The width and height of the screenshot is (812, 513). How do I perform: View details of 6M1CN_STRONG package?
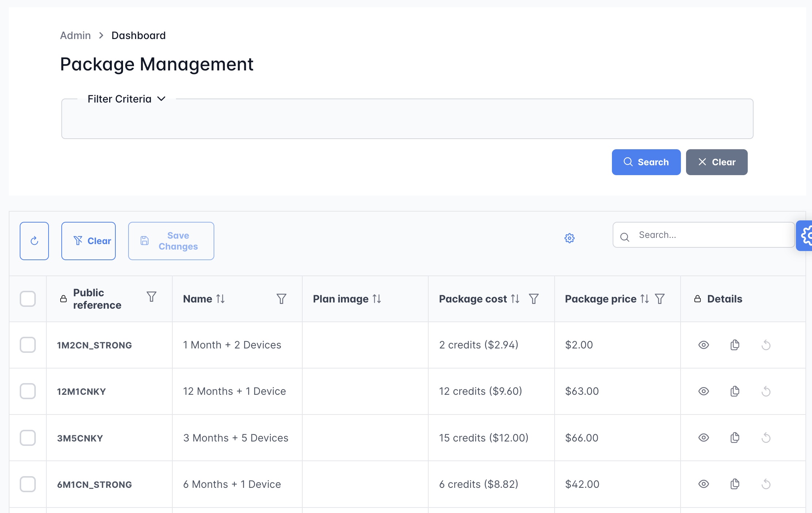(704, 484)
